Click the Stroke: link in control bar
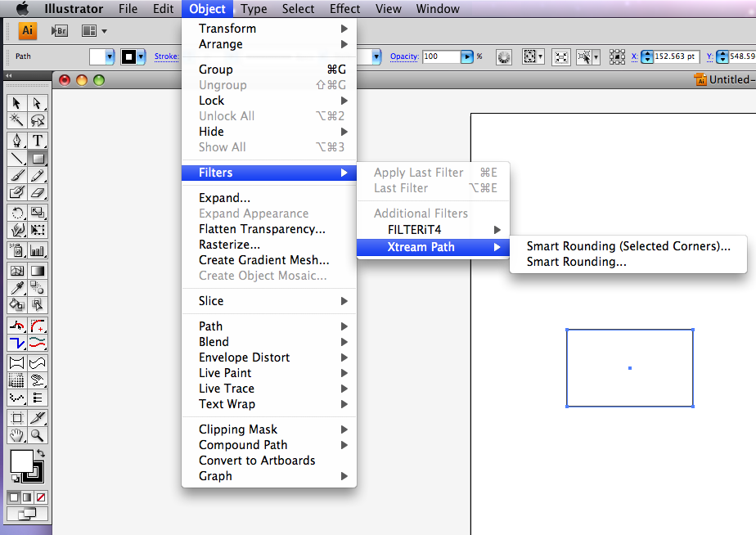The image size is (756, 535). coord(166,56)
